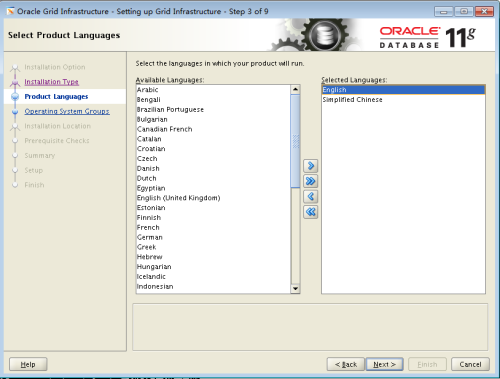Select English (United Kingdom) language
This screenshot has width=500, height=379.
click(x=213, y=198)
